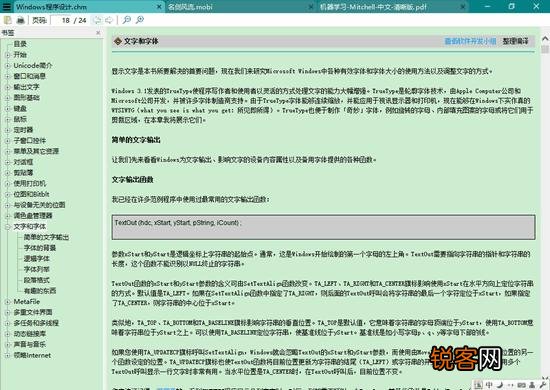Click the page number field showing 18
The height and width of the screenshot is (390, 550).
[61, 20]
